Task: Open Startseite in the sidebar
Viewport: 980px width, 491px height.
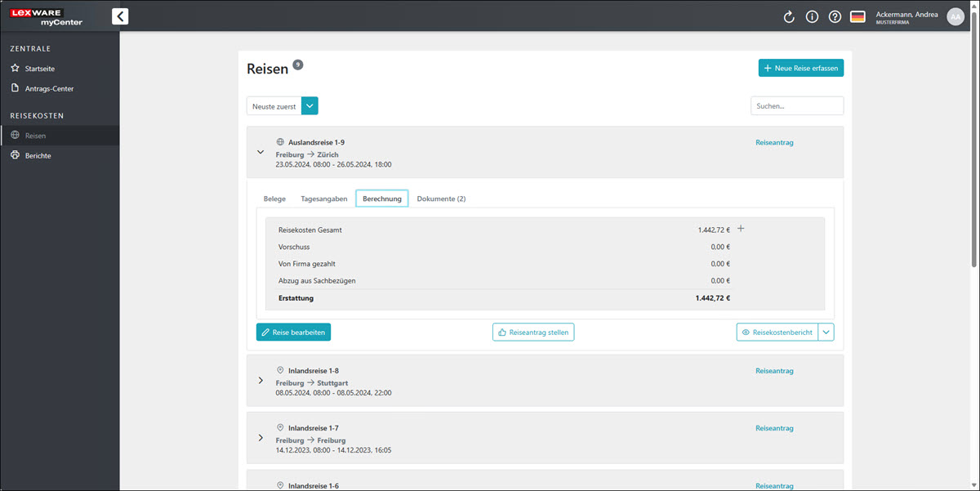Action: click(x=40, y=69)
